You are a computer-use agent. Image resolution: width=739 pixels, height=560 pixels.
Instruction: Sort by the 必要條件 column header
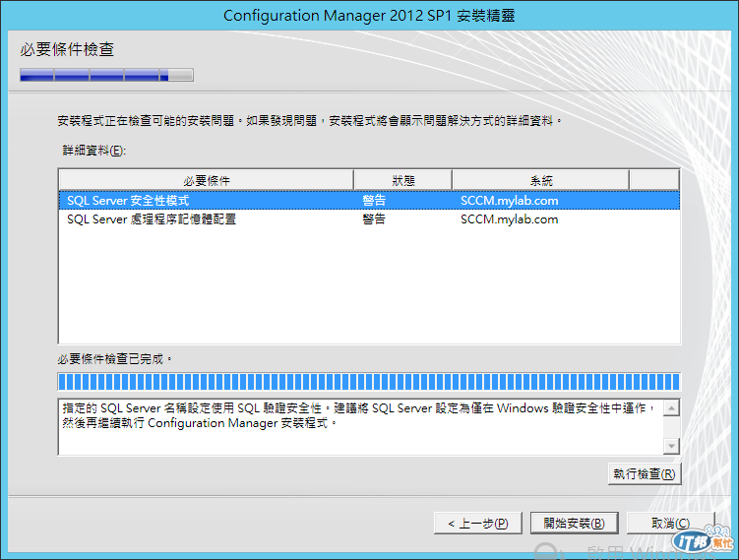[207, 180]
